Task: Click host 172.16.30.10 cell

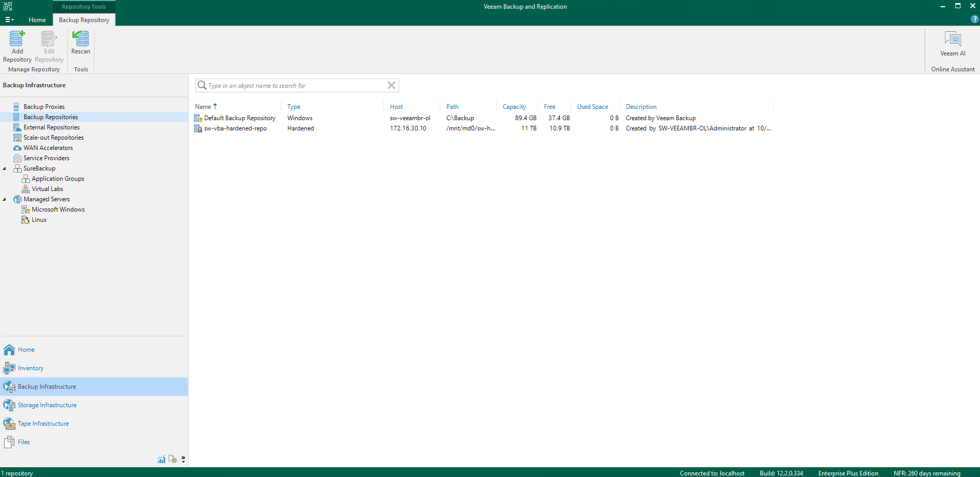Action: (408, 128)
